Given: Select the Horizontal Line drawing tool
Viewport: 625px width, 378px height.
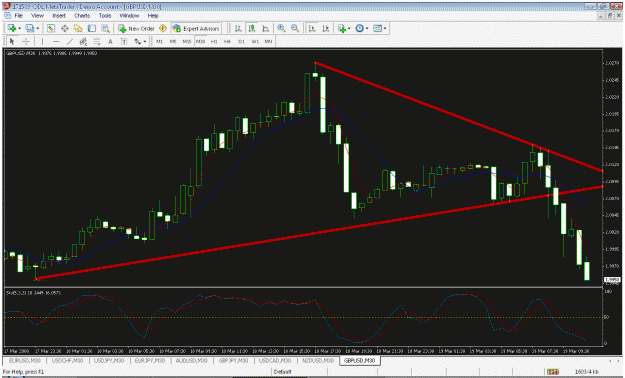Looking at the screenshot, I should click(56, 41).
